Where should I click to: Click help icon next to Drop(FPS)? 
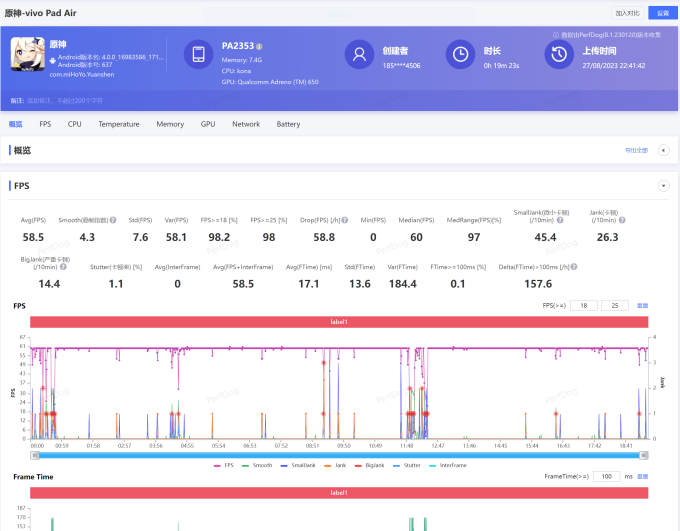345,220
